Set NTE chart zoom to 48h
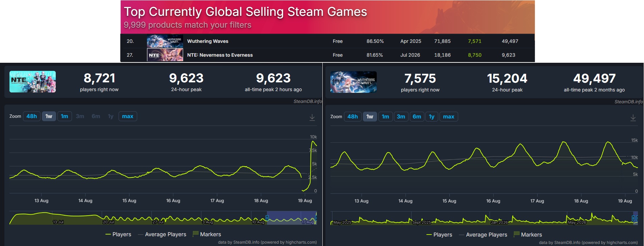This screenshot has height=246, width=644. [x=32, y=116]
